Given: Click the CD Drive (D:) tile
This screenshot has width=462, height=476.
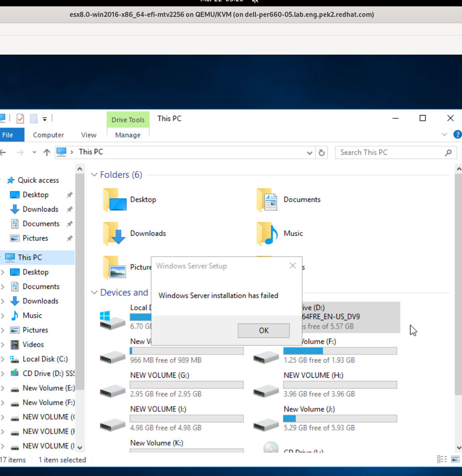Looking at the screenshot, I should [350, 317].
